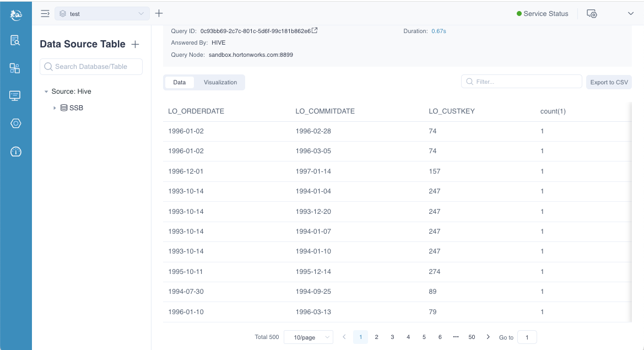Open the studio model sidebar icon
644x350 pixels.
pos(15,68)
